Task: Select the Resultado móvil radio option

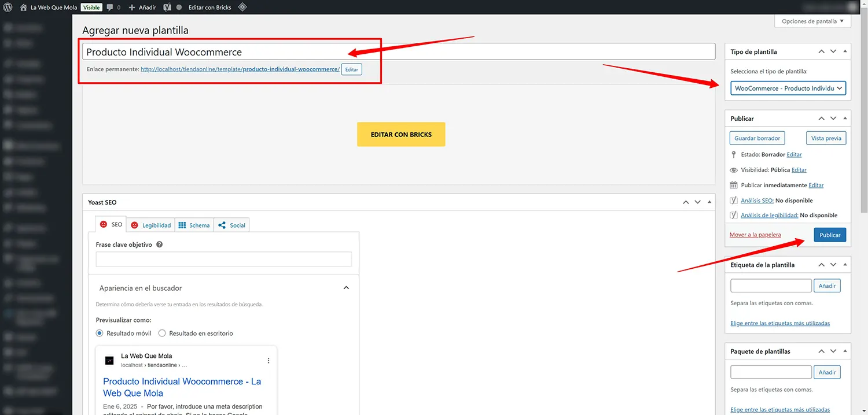Action: pos(100,333)
